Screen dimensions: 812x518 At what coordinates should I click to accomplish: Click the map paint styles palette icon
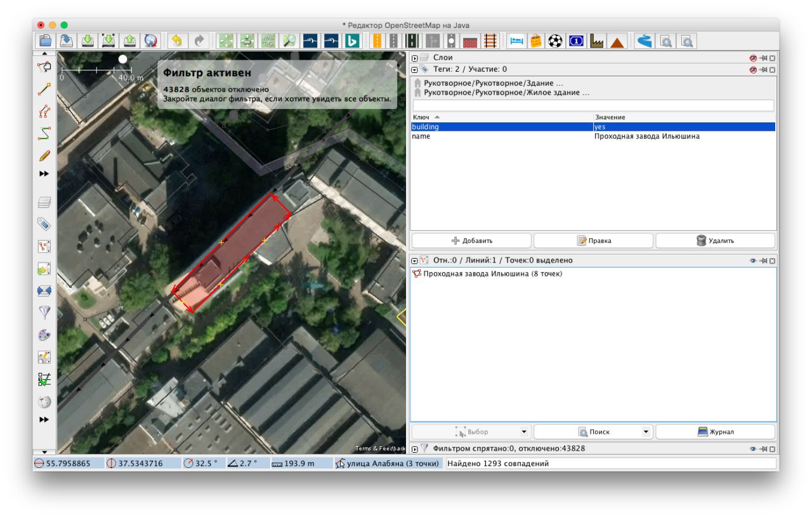tap(44, 335)
